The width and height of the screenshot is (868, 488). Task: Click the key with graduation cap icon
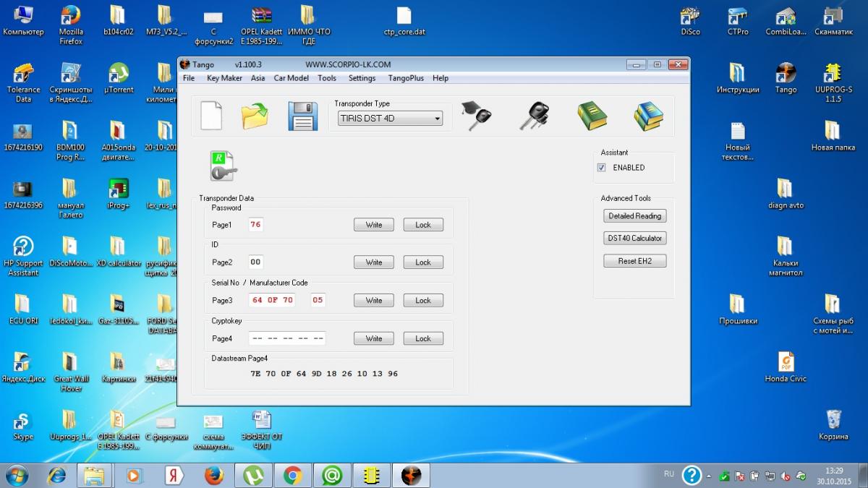pos(477,116)
